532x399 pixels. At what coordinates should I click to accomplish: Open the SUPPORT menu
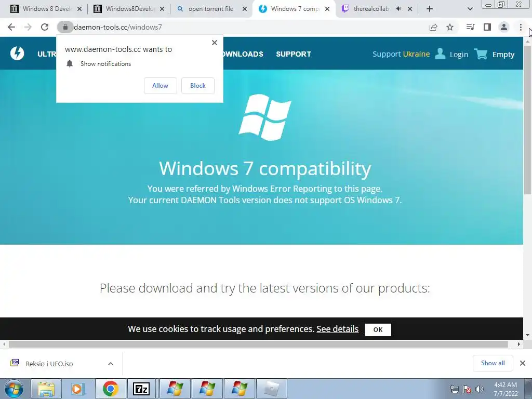point(294,54)
